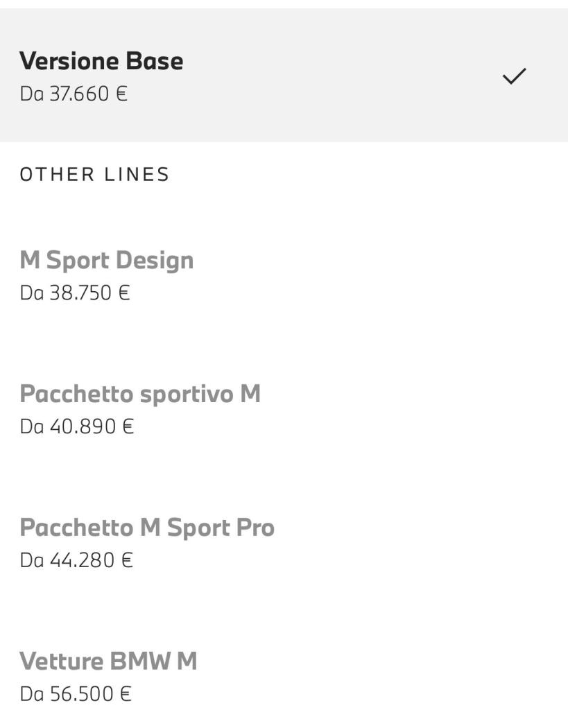Click the euro symbol after 56.500
This screenshot has width=568, height=728.
pos(125,693)
